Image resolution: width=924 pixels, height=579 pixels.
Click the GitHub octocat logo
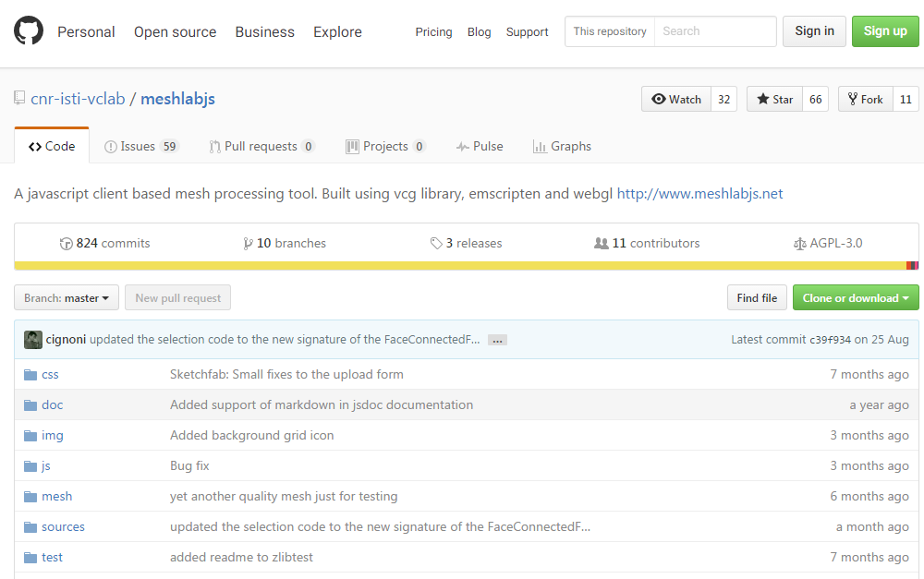point(29,30)
